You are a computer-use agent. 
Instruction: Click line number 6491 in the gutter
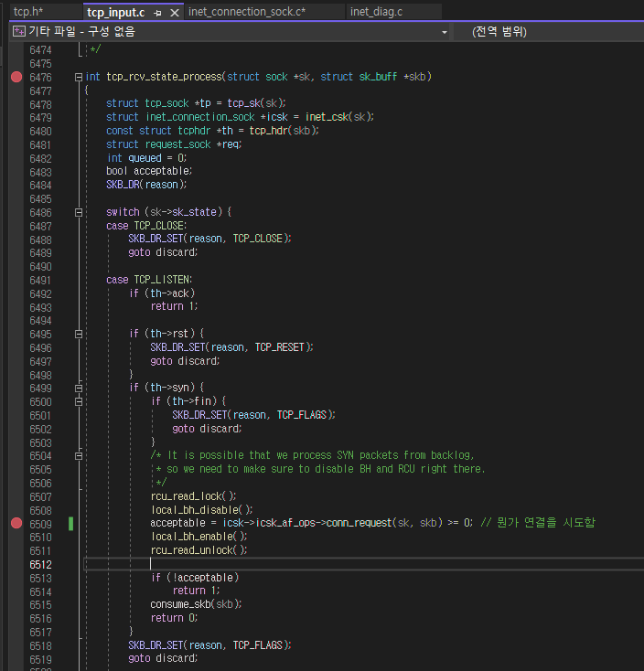pos(40,280)
